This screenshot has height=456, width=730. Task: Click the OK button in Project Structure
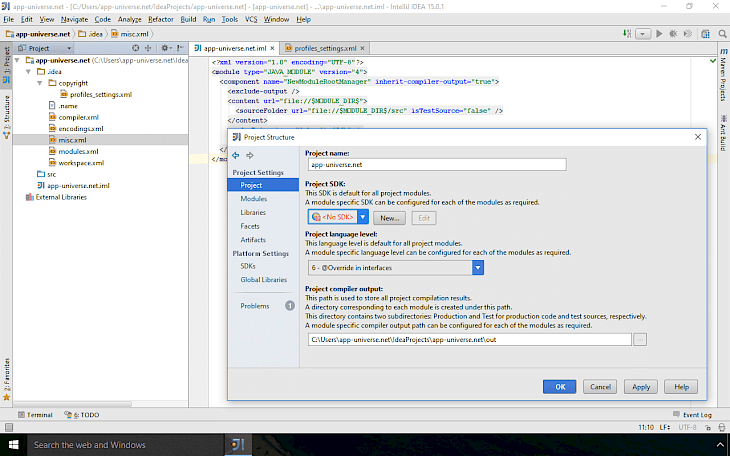tap(560, 387)
